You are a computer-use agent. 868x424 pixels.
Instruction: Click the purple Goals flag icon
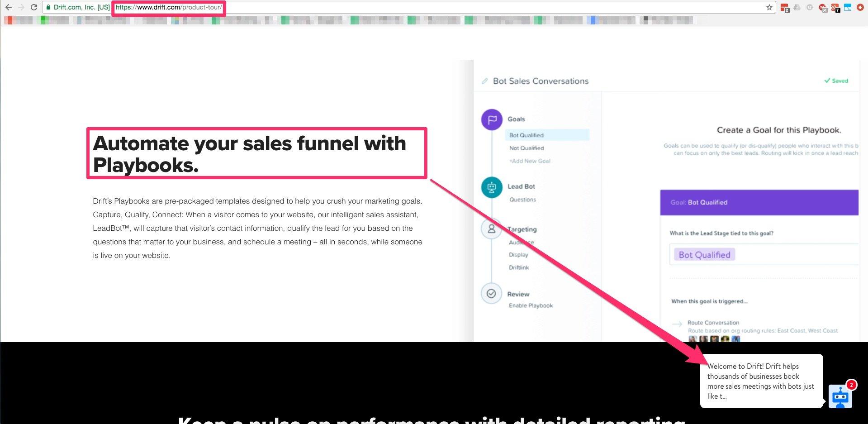tap(492, 120)
